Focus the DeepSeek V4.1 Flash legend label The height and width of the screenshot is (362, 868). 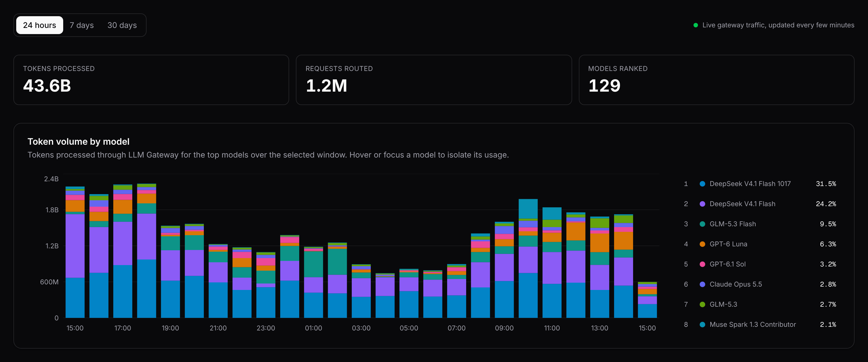coord(742,204)
